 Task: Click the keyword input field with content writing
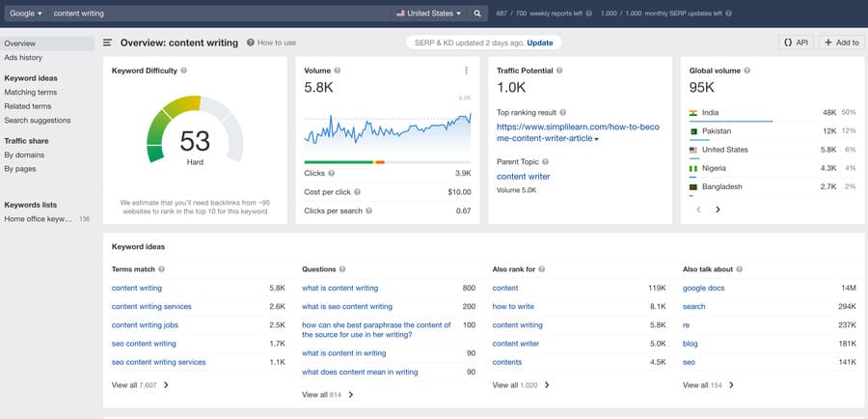click(219, 14)
